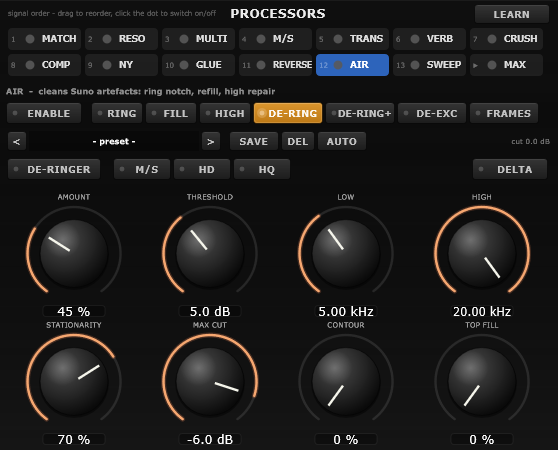Click the 45 % amount value field
558x450 pixels.
74,311
